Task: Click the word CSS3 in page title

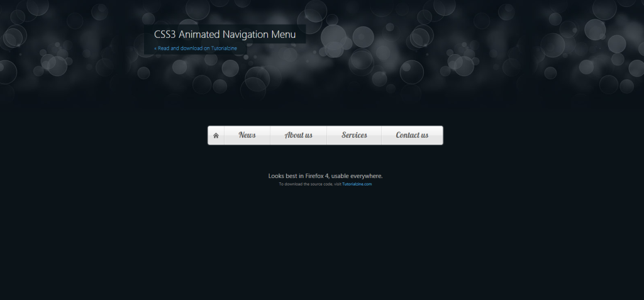Action: 165,34
